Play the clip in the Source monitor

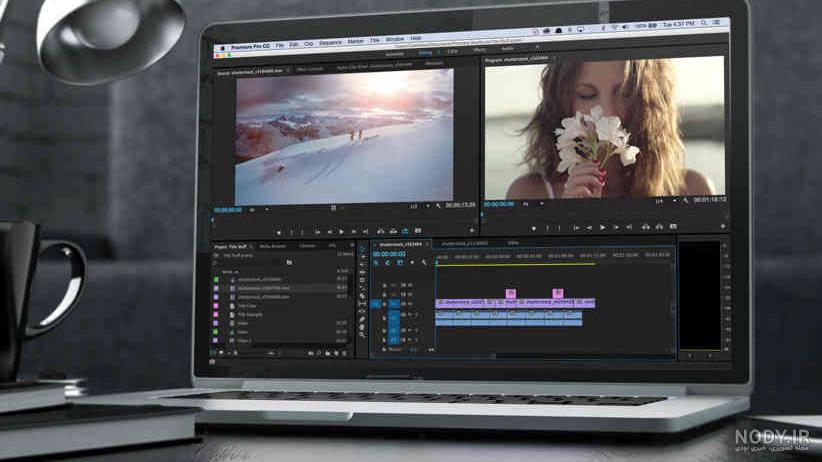(341, 231)
